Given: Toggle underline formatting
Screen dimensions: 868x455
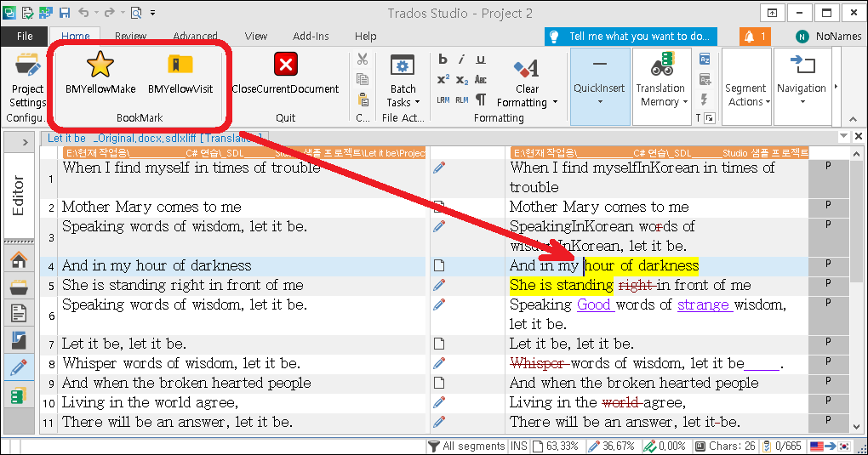Looking at the screenshot, I should click(481, 59).
